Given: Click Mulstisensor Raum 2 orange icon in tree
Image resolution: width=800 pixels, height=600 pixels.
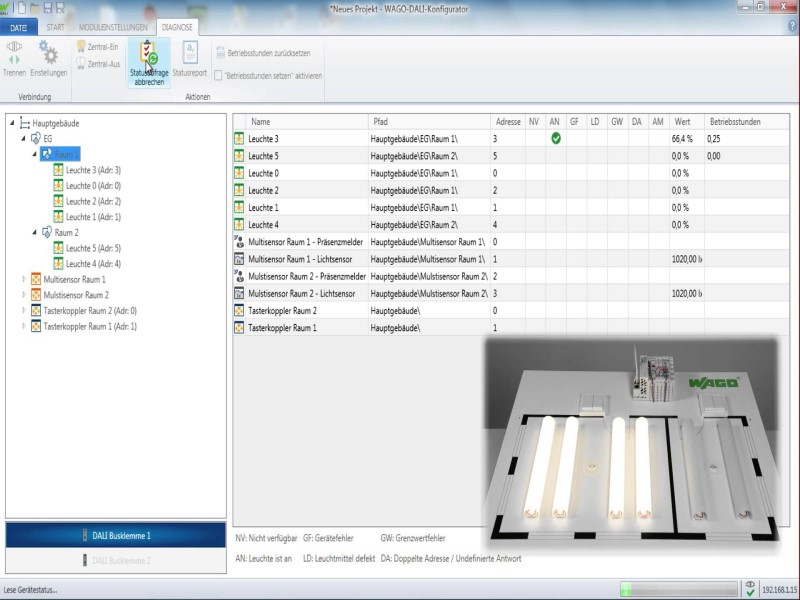Looking at the screenshot, I should (x=36, y=295).
